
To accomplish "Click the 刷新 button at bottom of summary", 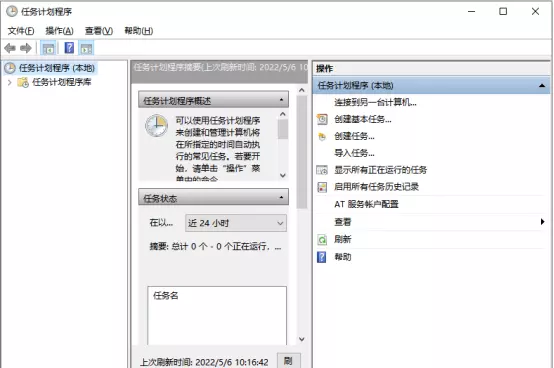I will (x=289, y=361).
